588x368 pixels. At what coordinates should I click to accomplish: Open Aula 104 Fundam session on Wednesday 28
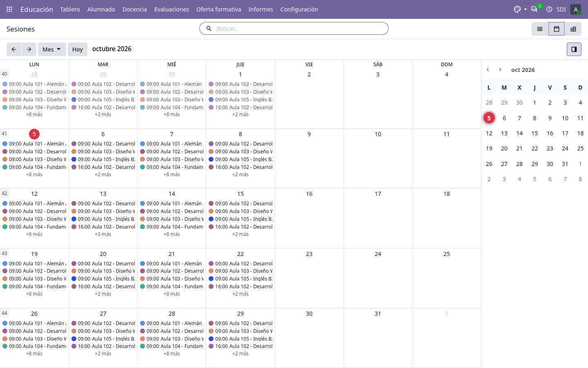tap(171, 346)
